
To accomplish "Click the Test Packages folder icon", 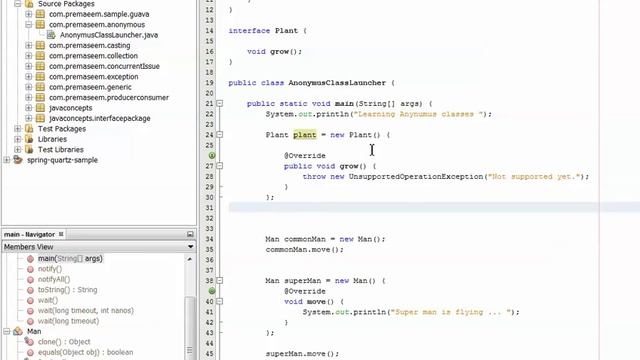I will coord(29,129).
